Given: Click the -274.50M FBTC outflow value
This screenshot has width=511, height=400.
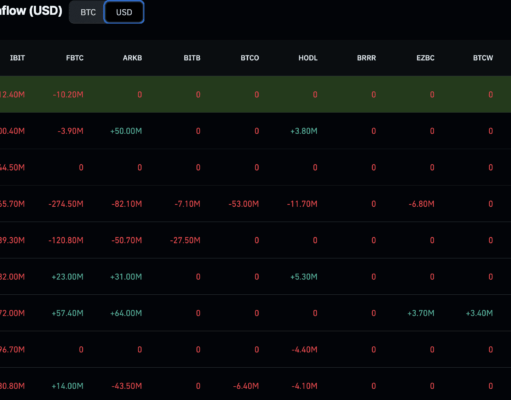Looking at the screenshot, I should 66,204.
